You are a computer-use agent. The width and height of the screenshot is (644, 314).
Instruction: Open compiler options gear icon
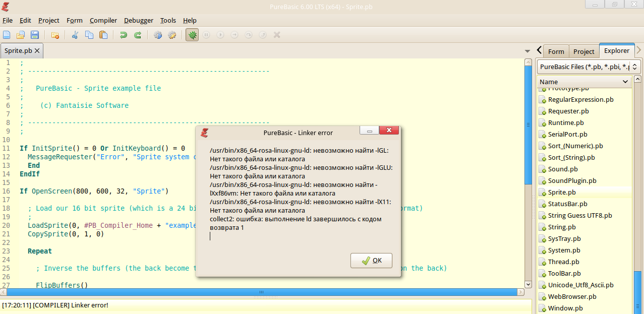(x=172, y=35)
